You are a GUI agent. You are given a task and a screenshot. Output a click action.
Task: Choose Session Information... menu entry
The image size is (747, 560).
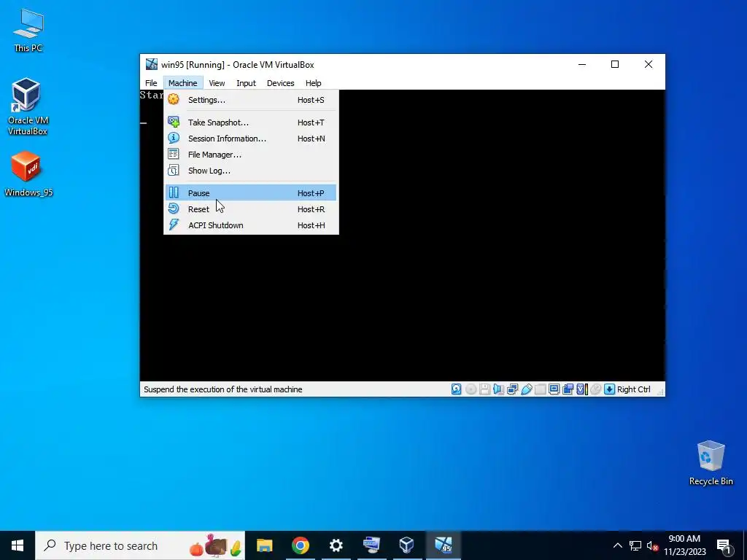click(251, 139)
